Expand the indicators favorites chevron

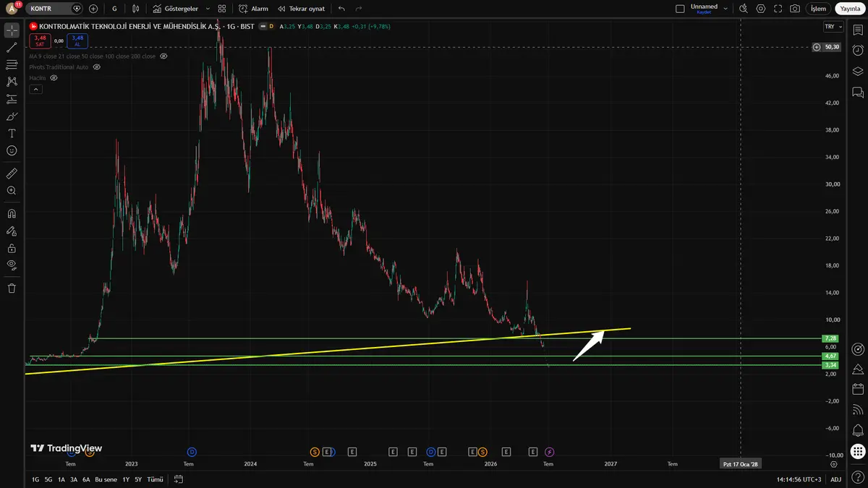[208, 9]
